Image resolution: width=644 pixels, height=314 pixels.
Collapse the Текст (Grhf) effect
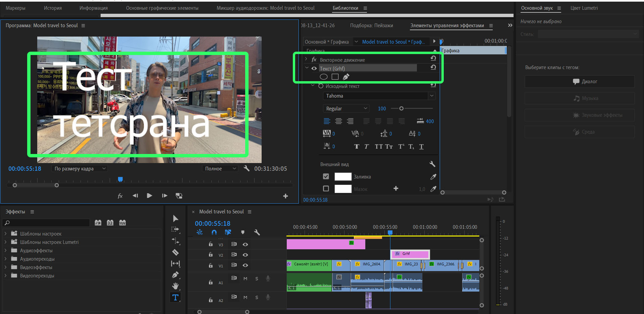pos(307,68)
